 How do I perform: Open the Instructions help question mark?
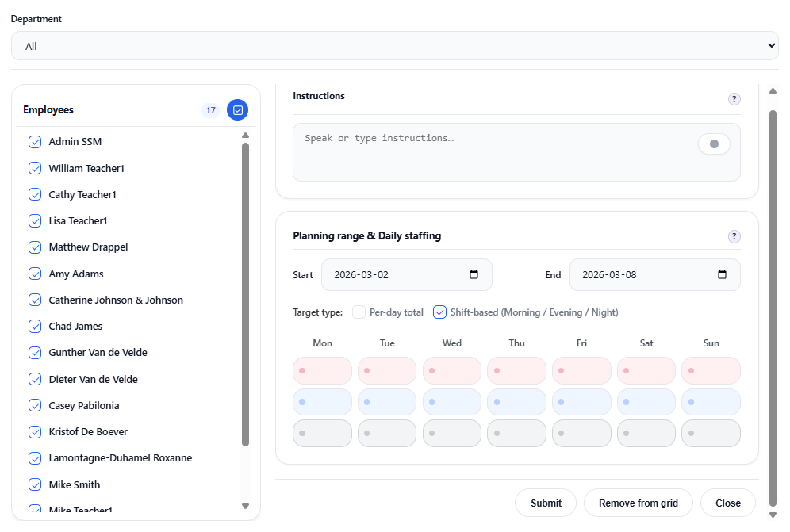click(734, 98)
